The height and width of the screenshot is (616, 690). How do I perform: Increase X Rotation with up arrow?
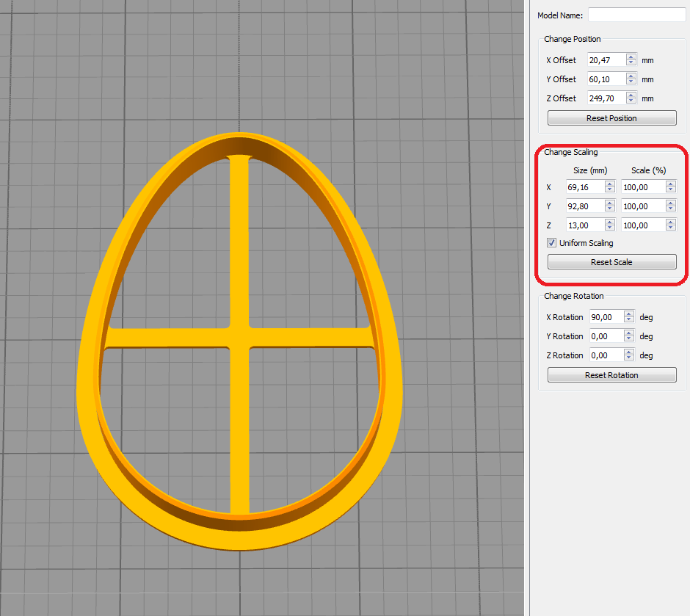click(629, 314)
